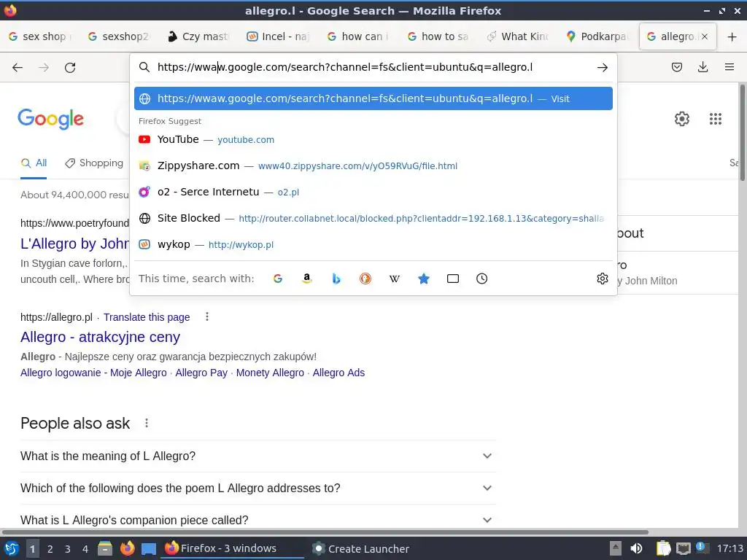The image size is (747, 560).
Task: Choose the wykop suggestion
Action: pos(373,244)
